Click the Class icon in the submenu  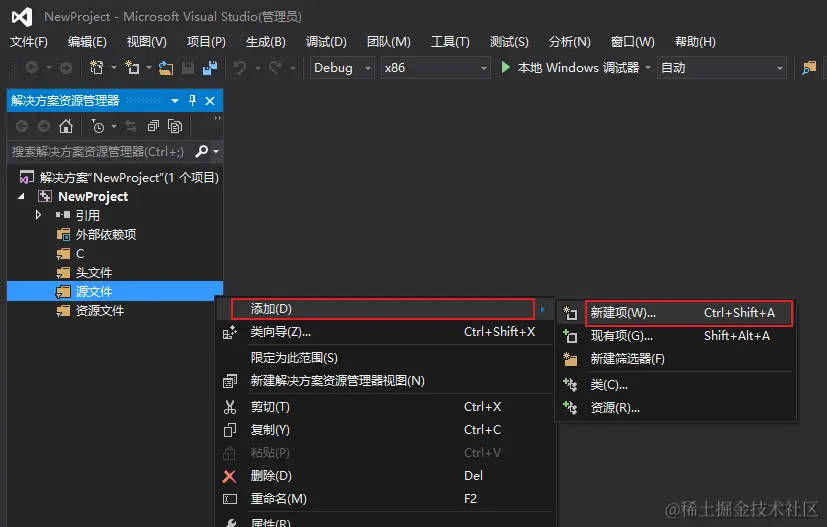[x=570, y=385]
